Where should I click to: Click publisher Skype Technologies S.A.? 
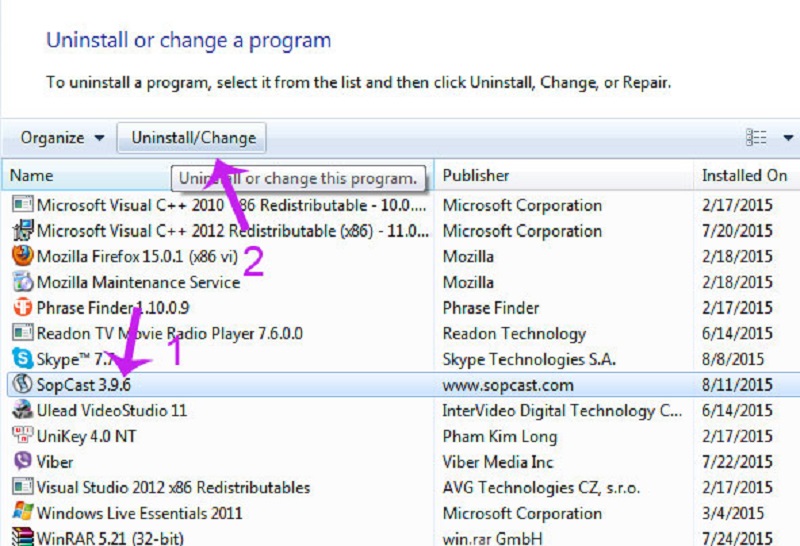(529, 359)
